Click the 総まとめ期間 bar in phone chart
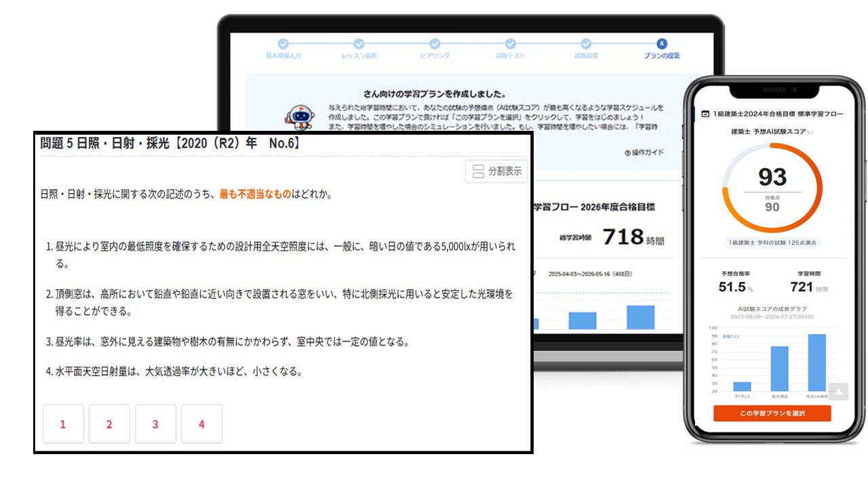 pyautogui.click(x=816, y=363)
